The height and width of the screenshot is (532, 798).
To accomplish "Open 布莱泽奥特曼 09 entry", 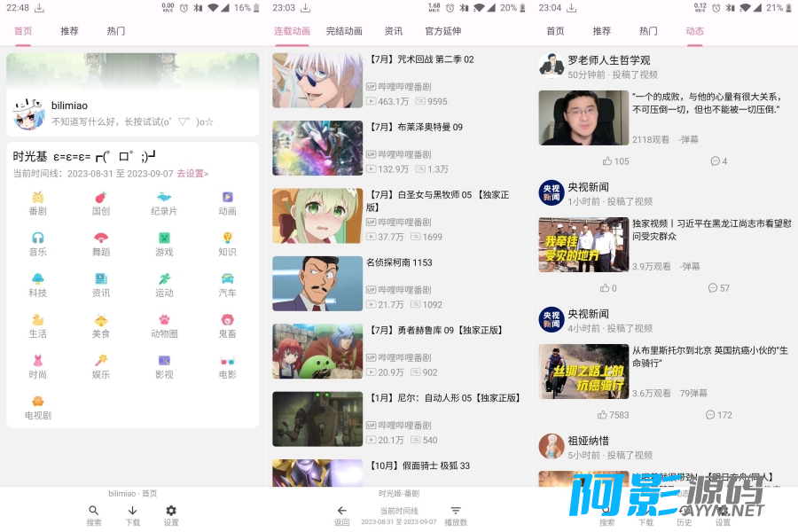I will coord(397,148).
